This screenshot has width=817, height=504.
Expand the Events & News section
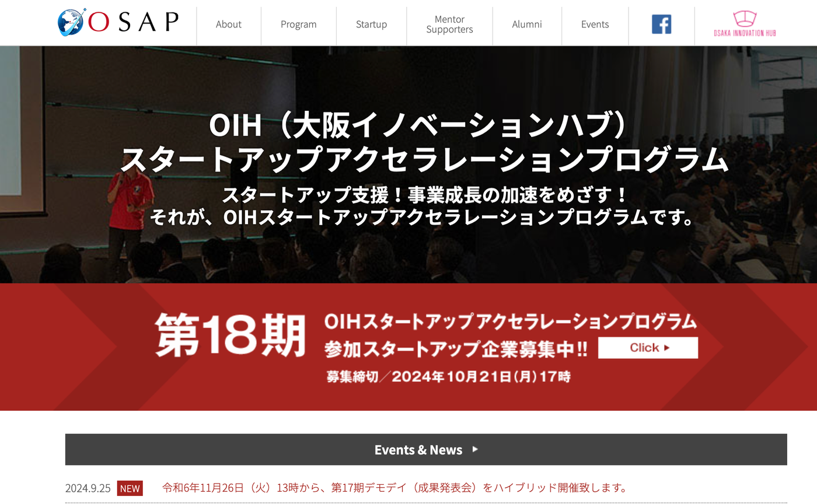[x=418, y=450]
